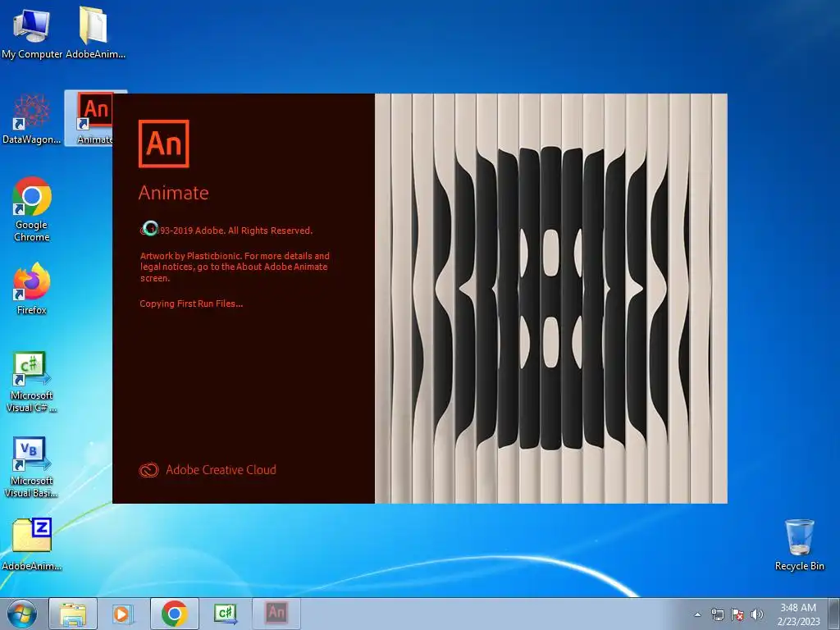Open the Action Center flag icon
The height and width of the screenshot is (630, 840).
point(737,614)
